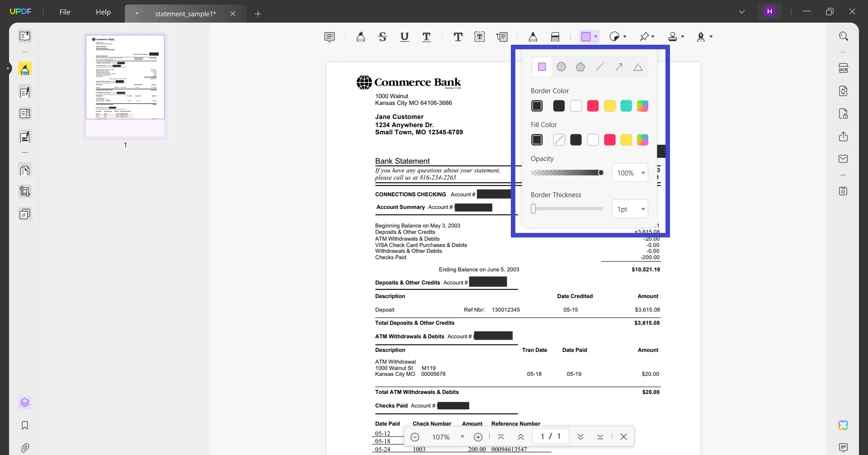Viewport: 868px width, 455px height.
Task: Open the Help menu
Action: (103, 12)
